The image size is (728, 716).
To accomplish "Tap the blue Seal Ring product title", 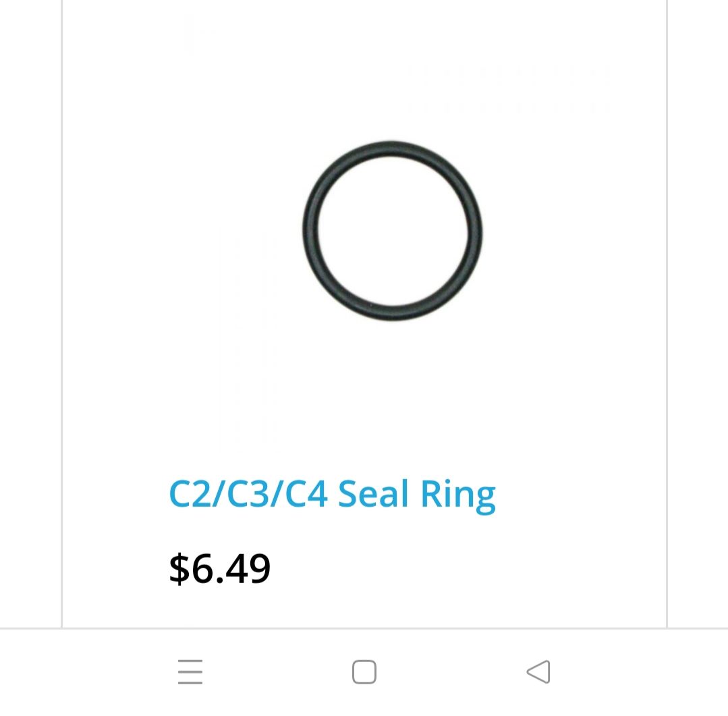I will click(332, 494).
